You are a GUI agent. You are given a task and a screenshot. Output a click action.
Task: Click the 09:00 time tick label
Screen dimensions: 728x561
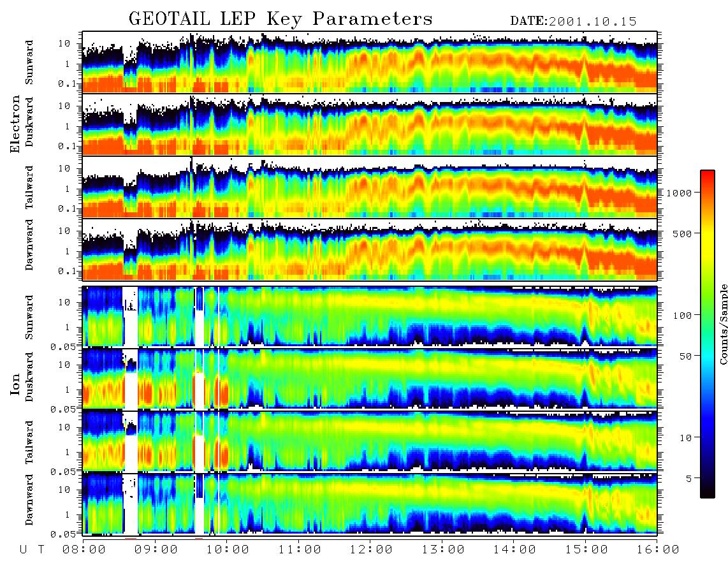click(x=156, y=550)
